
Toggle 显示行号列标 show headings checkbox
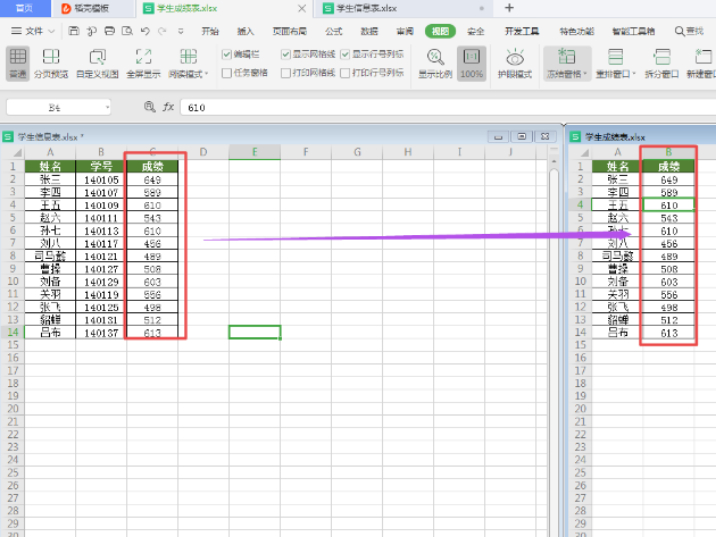tap(345, 54)
